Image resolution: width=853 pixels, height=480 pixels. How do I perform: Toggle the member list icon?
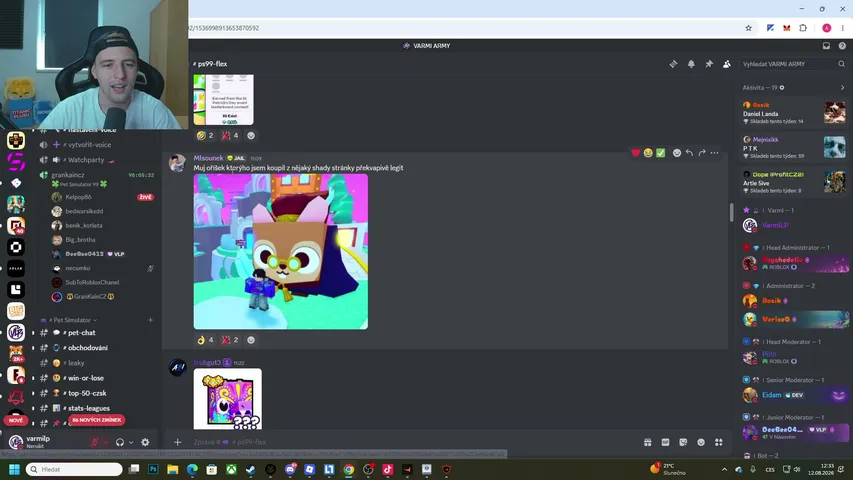[727, 64]
